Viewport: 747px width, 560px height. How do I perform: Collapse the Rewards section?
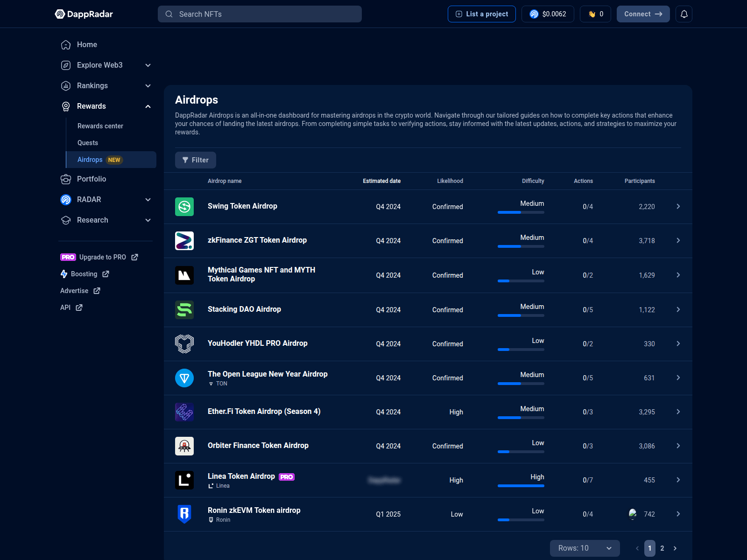pos(148,106)
